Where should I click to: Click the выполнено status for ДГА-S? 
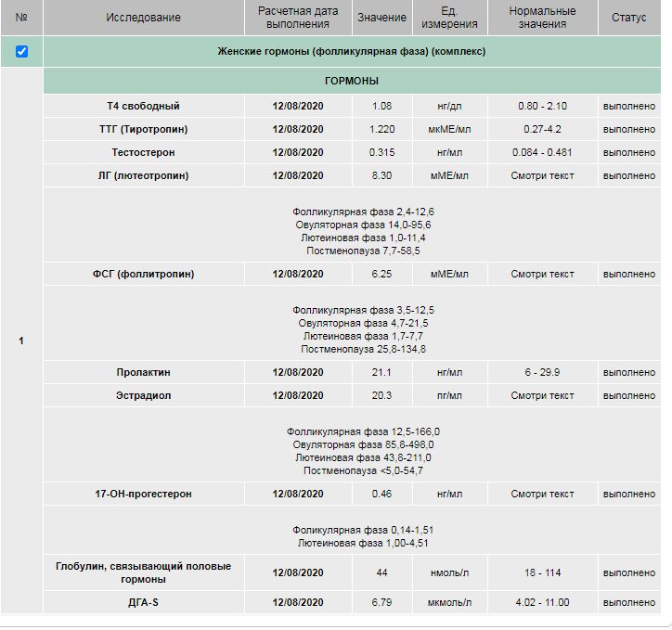(x=628, y=602)
